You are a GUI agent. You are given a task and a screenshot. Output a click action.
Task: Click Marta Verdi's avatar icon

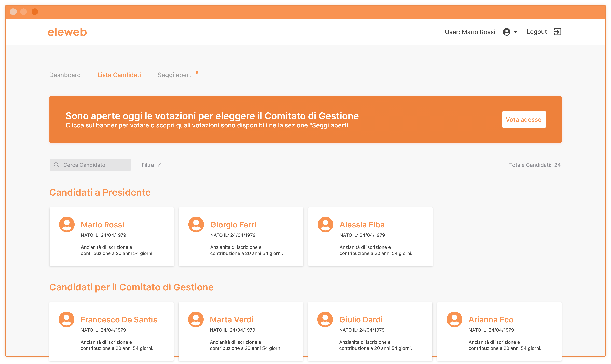196,319
